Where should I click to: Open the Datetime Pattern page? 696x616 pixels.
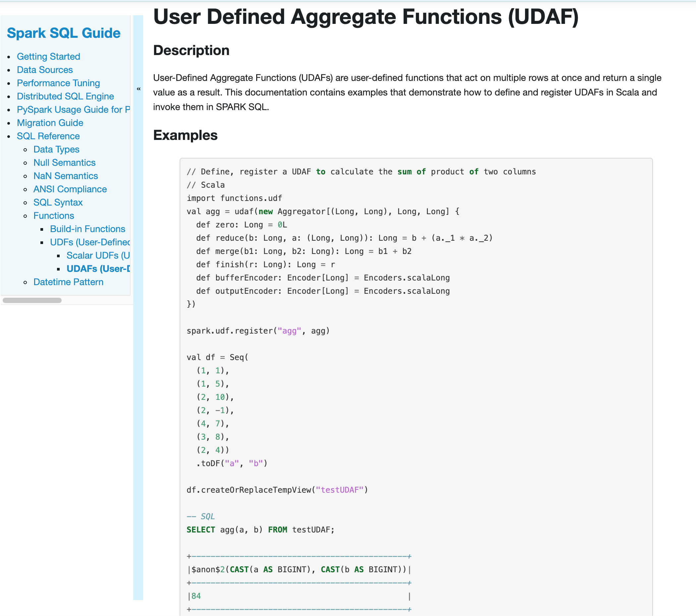[68, 282]
